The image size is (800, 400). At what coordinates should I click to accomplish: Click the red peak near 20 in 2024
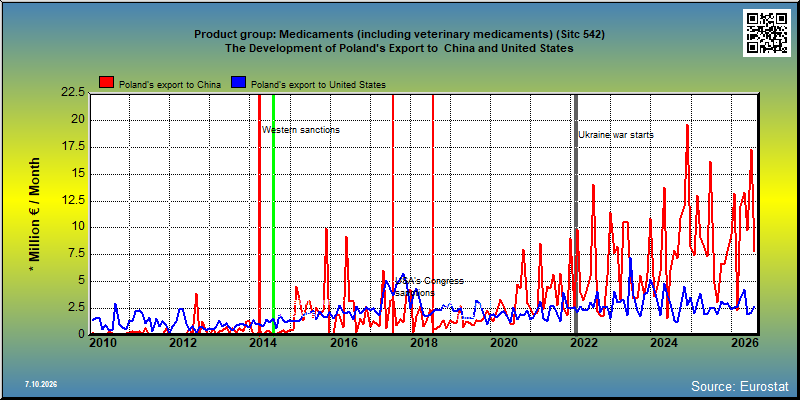(687, 126)
